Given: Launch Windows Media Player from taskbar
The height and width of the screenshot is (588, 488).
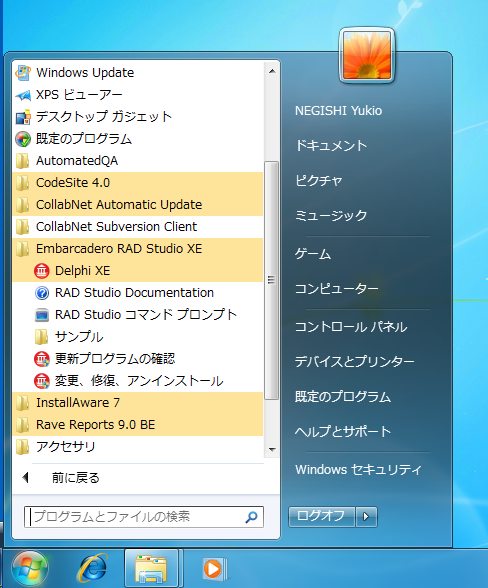Looking at the screenshot, I should coord(214,569).
